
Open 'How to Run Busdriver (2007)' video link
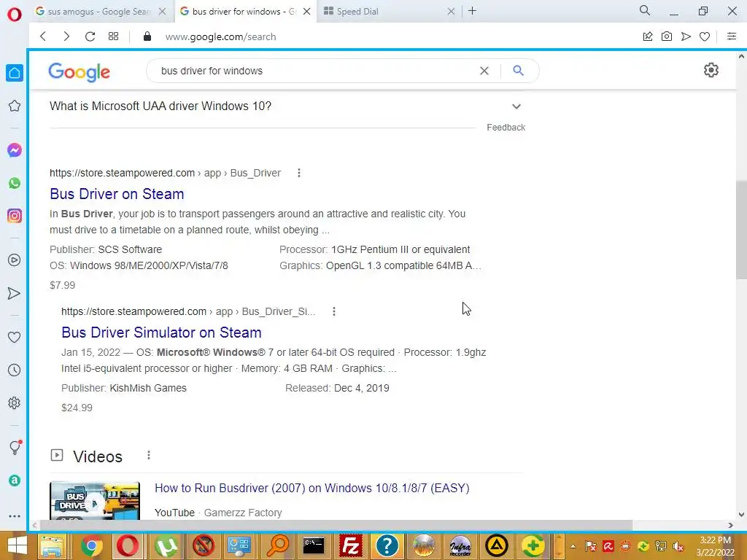coord(312,488)
